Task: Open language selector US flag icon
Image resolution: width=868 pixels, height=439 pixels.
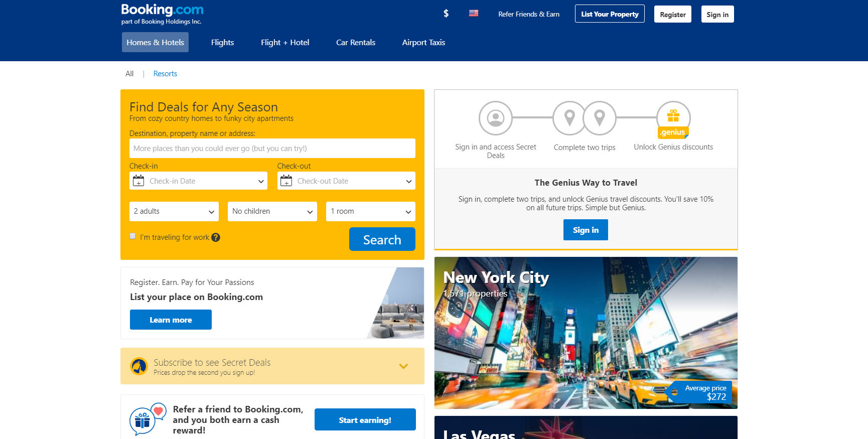Action: tap(474, 14)
